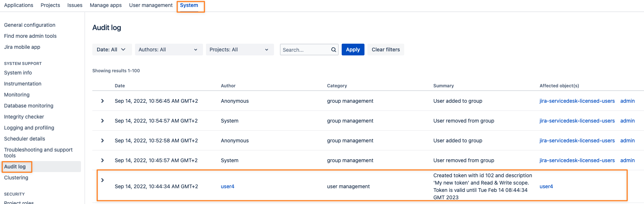Image resolution: width=644 pixels, height=204 pixels.
Task: Open System info page
Action: click(x=18, y=73)
